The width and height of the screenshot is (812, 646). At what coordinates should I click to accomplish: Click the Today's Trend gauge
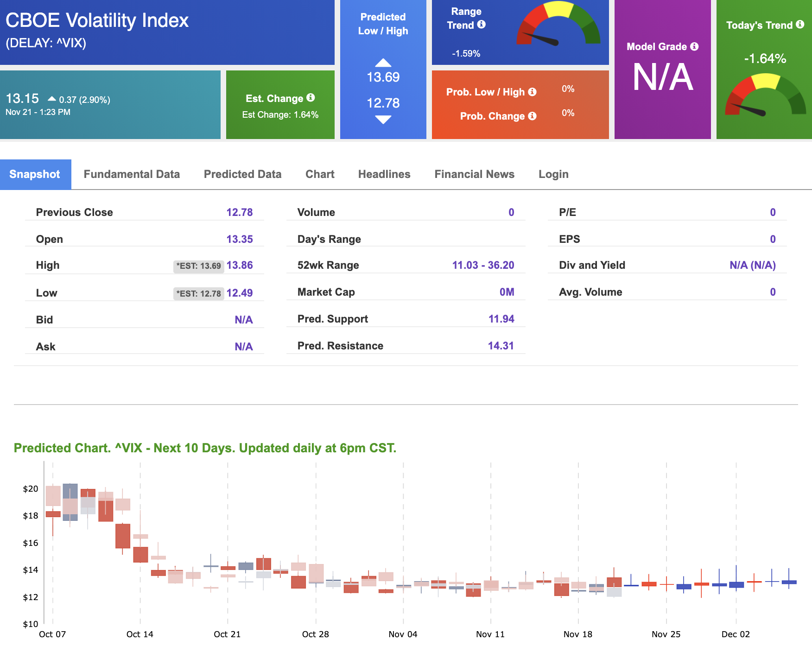click(x=766, y=95)
